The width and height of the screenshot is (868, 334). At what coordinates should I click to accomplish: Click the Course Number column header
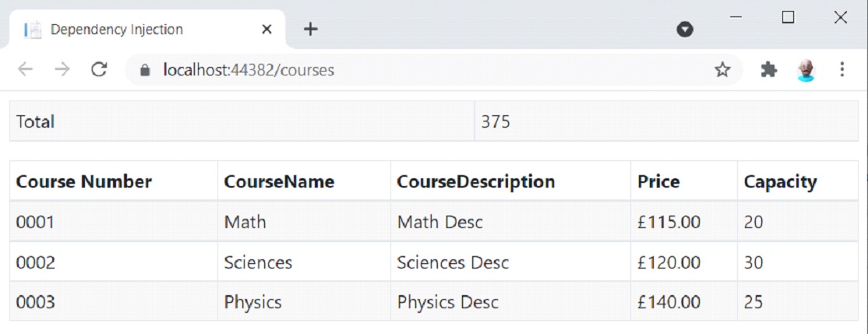[84, 182]
